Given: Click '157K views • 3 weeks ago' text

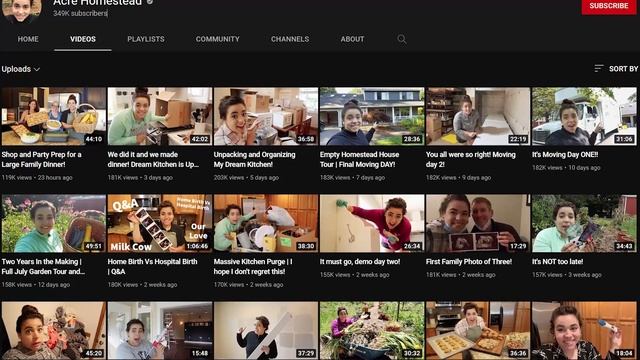Looking at the screenshot, I should point(567,275).
